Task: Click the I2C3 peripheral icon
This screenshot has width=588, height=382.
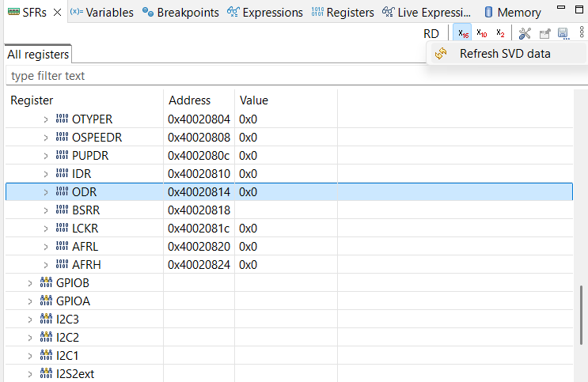Action: [46, 319]
